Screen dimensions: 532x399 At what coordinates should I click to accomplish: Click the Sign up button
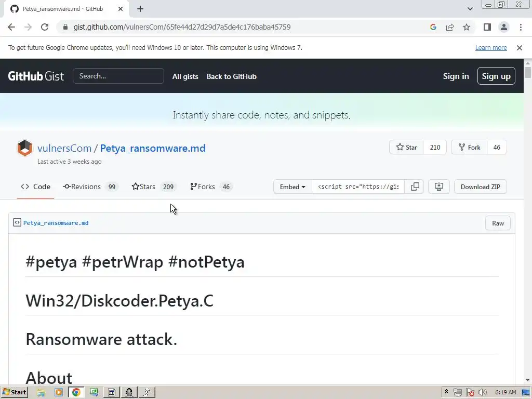[496, 76]
